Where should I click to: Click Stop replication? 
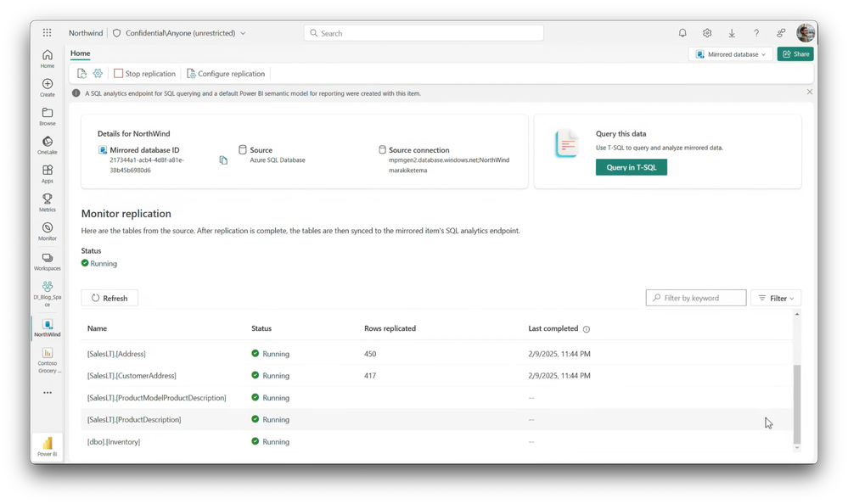point(144,74)
